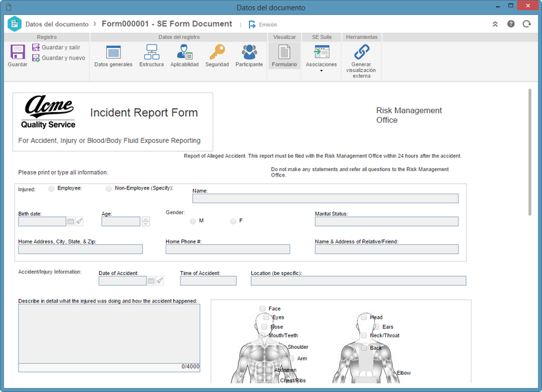Open Datos generales section
Image resolution: width=542 pixels, height=392 pixels.
pyautogui.click(x=114, y=56)
